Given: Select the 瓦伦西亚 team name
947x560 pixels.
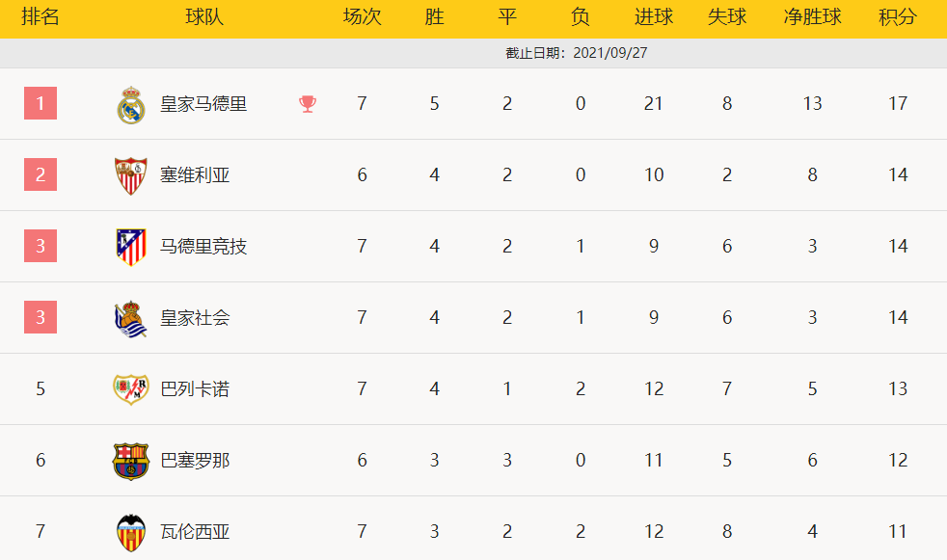Looking at the screenshot, I should pyautogui.click(x=195, y=532).
